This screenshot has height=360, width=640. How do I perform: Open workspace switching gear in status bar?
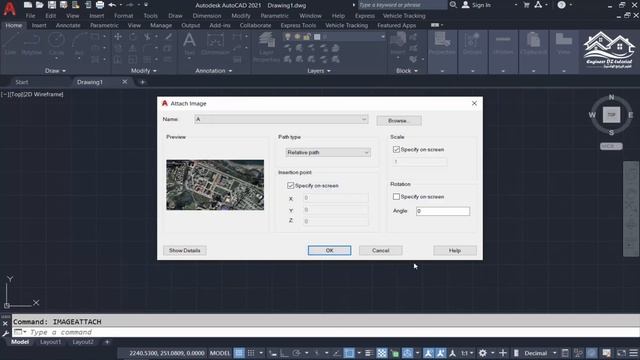[x=483, y=353]
